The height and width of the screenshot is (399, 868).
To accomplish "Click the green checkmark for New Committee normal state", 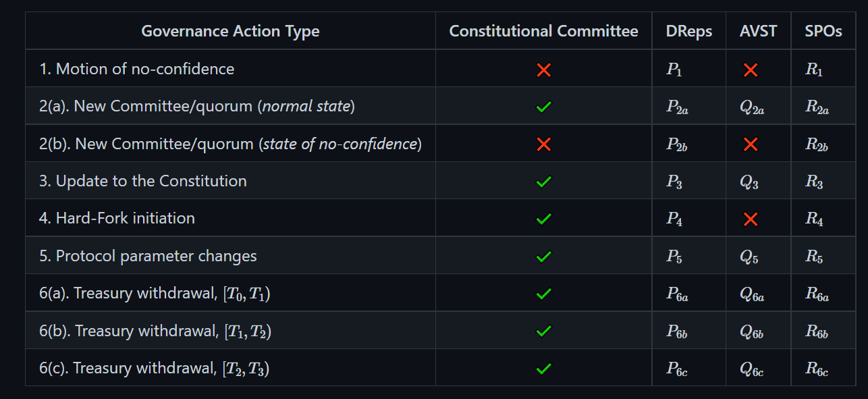I will click(x=543, y=107).
